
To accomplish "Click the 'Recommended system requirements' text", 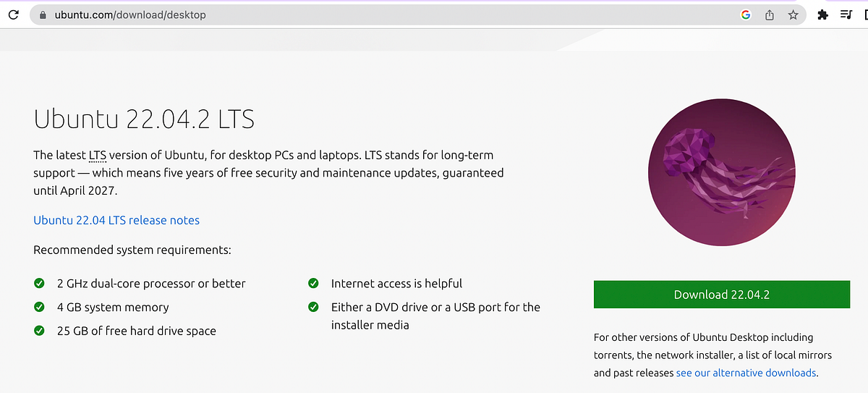I will [x=132, y=250].
